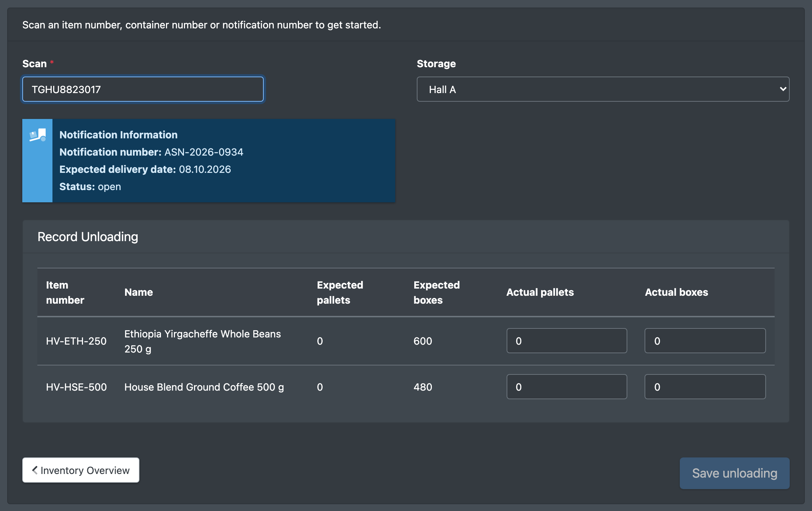This screenshot has width=812, height=511.
Task: Click the scan instructions sentence
Action: (202, 25)
